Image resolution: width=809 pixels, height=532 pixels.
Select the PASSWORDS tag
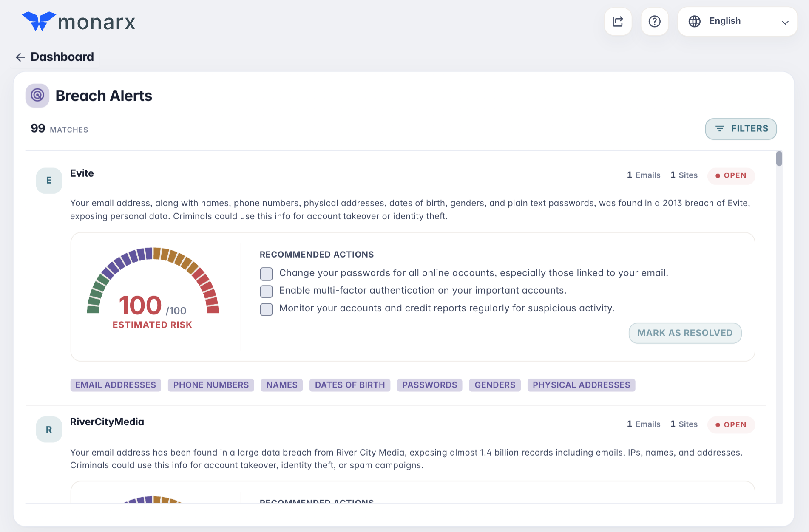[x=430, y=385]
